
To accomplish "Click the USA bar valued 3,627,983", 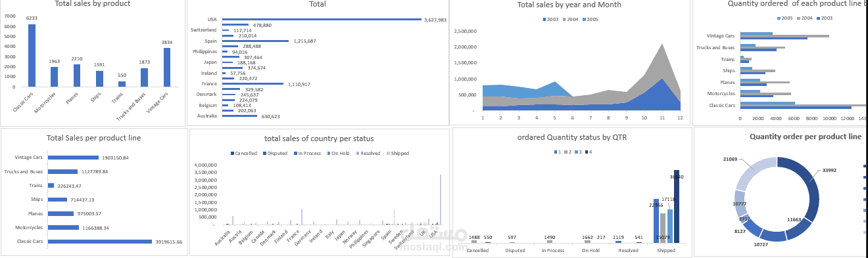I will [x=322, y=20].
